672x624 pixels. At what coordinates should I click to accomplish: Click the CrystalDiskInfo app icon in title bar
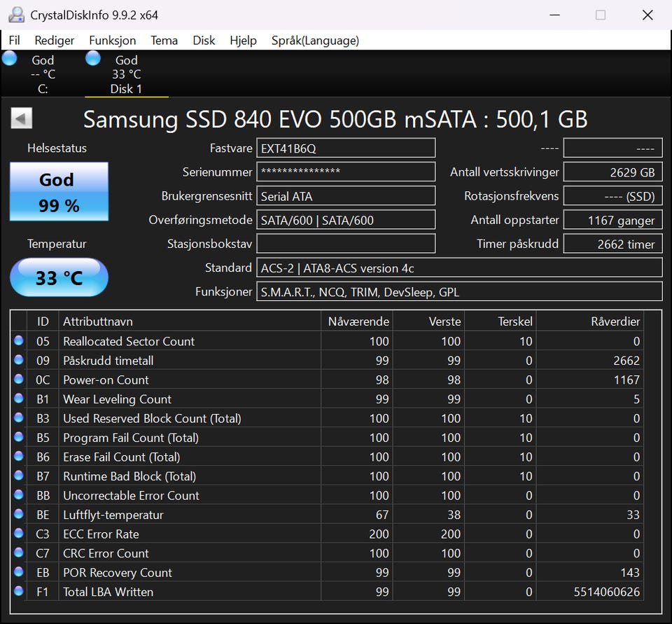click(16, 15)
